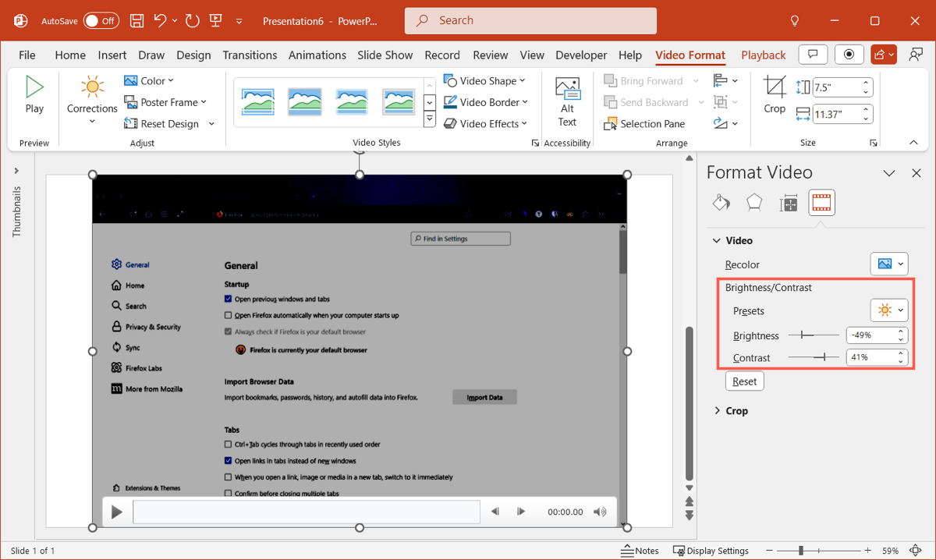Screen dimensions: 936x560
Task: Open the Corrections gallery
Action: pyautogui.click(x=92, y=101)
